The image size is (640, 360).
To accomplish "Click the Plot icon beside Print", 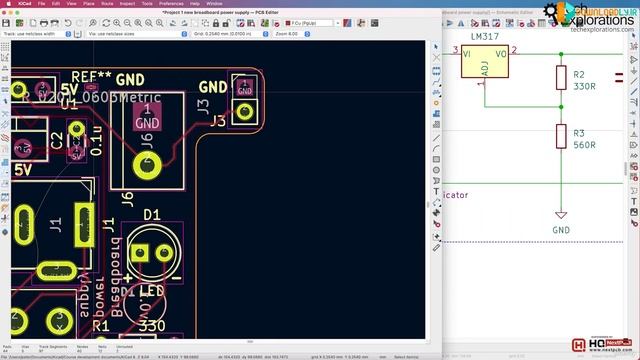I will [x=54, y=23].
